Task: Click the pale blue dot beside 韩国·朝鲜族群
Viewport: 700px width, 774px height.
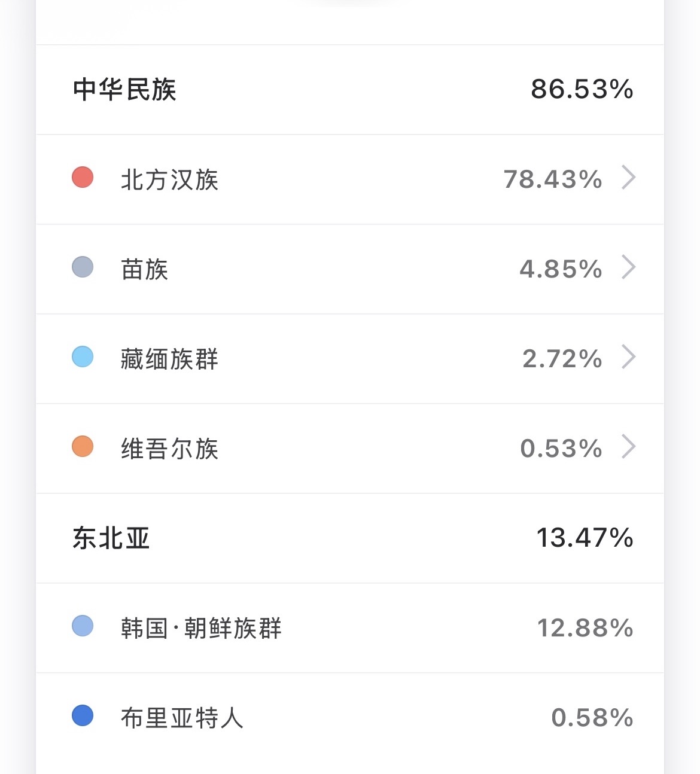Action: tap(83, 626)
